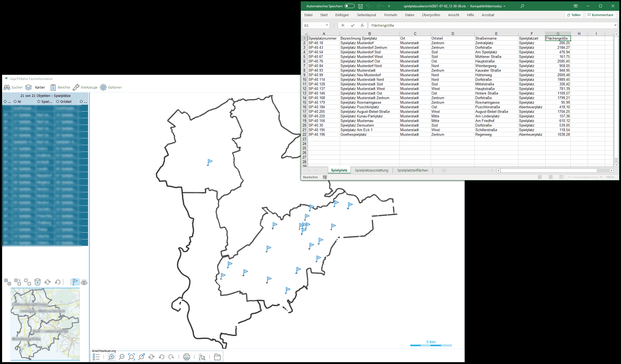Click the binoculars Suchen icon
This screenshot has height=364, width=621.
(7, 87)
